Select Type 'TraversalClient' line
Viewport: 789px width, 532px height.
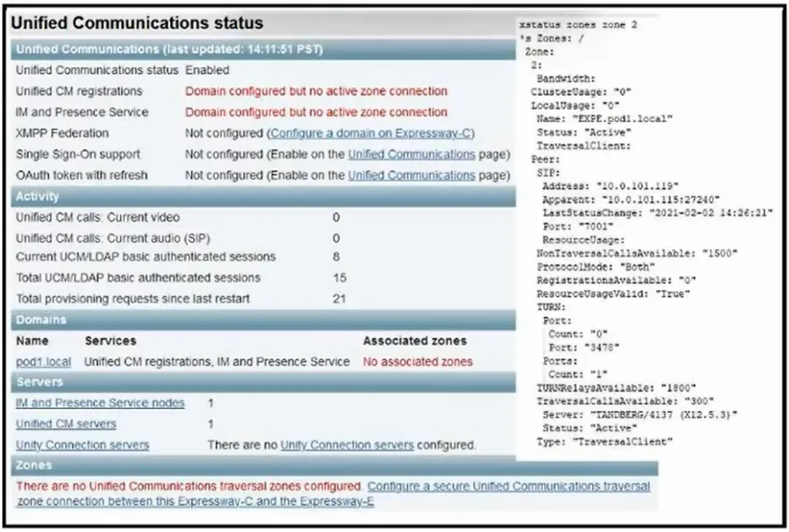pos(605,443)
